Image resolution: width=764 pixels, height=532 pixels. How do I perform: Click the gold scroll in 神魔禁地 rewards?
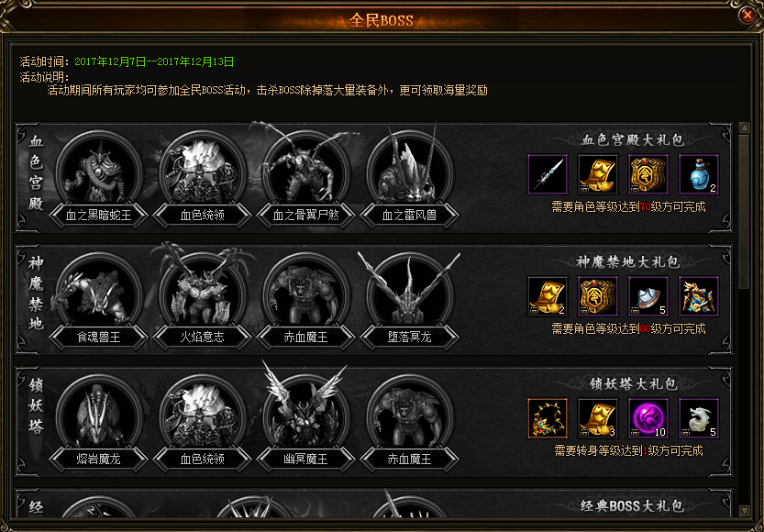tap(548, 296)
